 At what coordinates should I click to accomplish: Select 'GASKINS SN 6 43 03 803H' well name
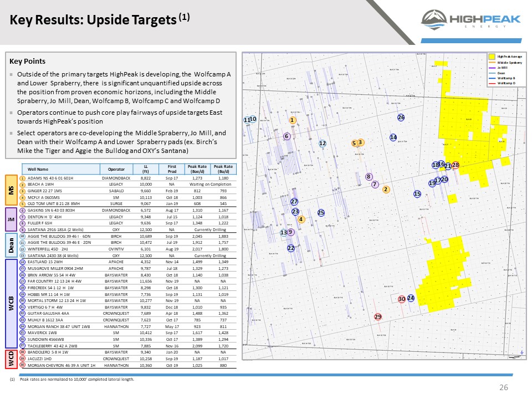(51, 211)
